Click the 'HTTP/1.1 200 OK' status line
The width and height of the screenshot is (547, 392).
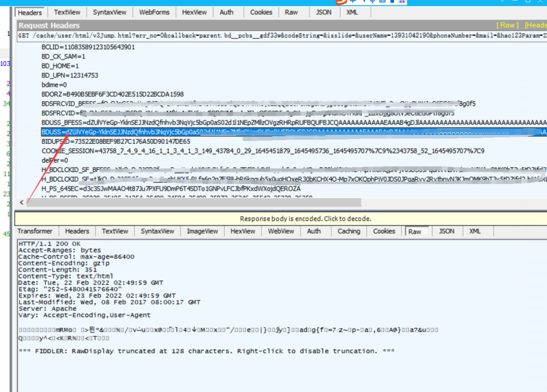point(50,244)
